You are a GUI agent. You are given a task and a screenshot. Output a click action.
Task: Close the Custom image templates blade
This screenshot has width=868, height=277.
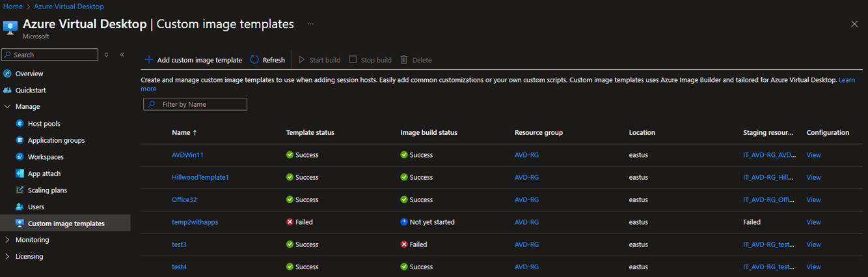pos(854,24)
